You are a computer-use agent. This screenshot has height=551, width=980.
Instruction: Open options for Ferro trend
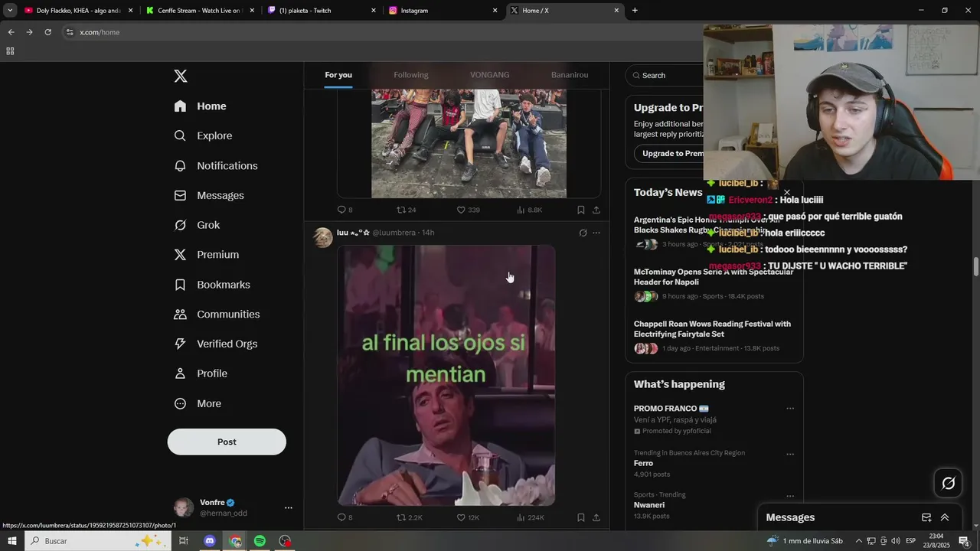tap(790, 454)
